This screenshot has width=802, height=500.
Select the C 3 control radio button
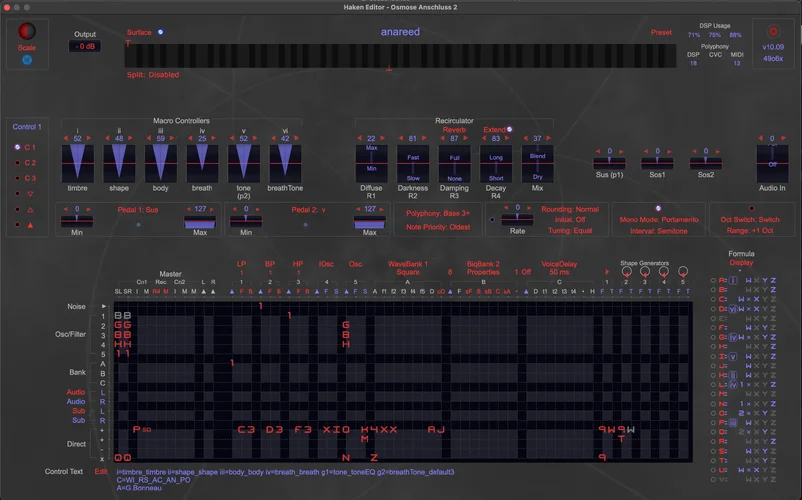(x=18, y=178)
